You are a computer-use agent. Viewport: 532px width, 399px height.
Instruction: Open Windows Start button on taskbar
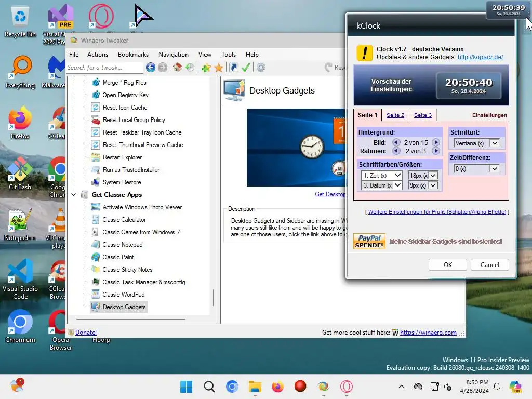pos(186,387)
